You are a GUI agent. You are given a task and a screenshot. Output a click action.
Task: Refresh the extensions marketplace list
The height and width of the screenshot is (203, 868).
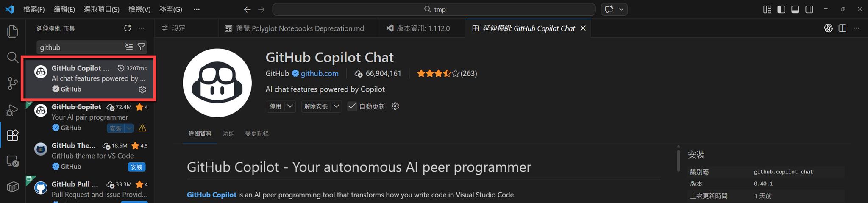tap(127, 28)
